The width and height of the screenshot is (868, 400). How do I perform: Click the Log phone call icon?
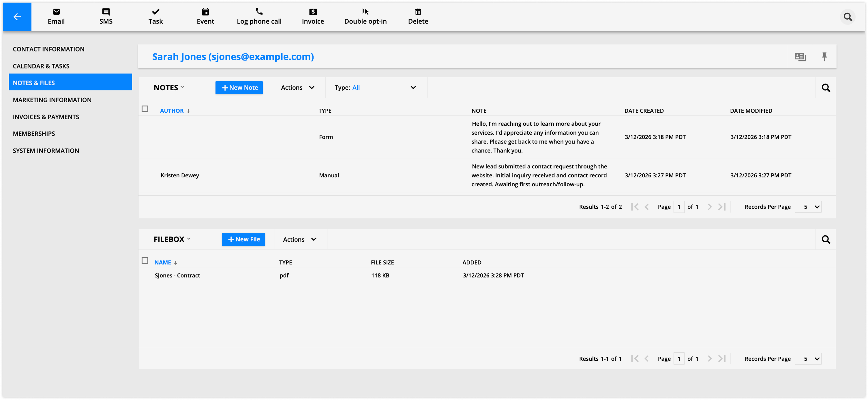259,12
